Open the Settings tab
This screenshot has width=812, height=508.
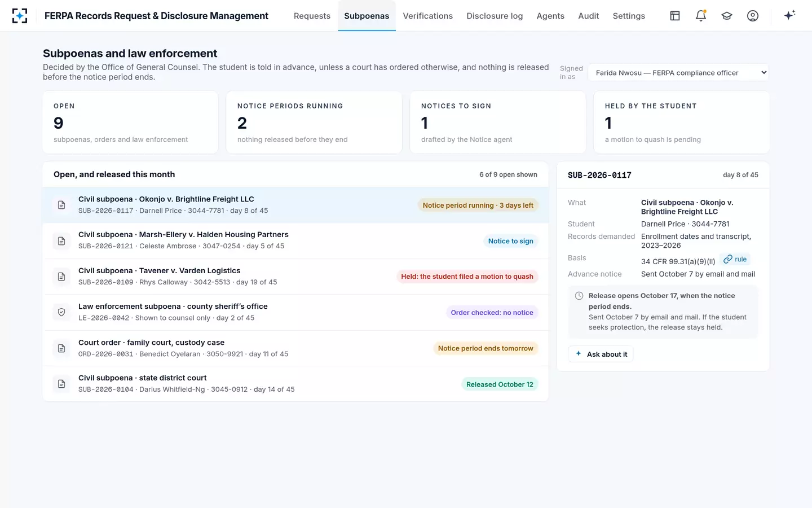coord(629,16)
